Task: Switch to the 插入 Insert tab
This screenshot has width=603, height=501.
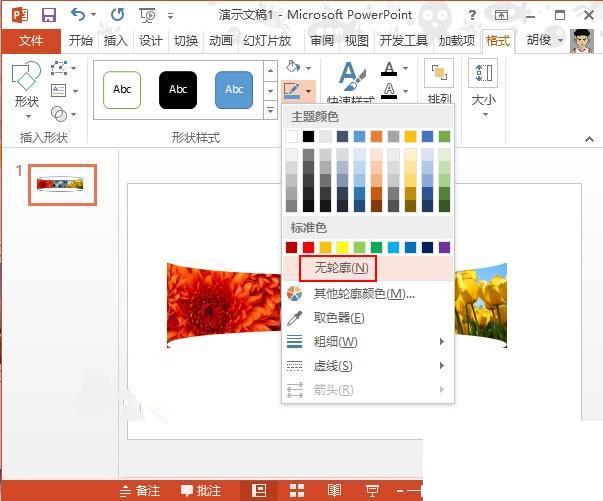Action: [x=115, y=40]
